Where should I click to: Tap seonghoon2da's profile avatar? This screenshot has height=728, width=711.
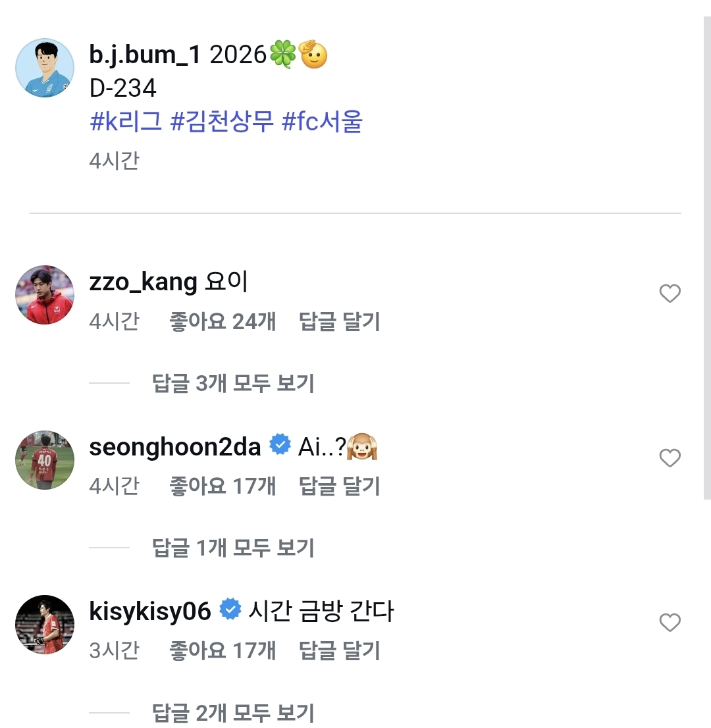pyautogui.click(x=45, y=459)
